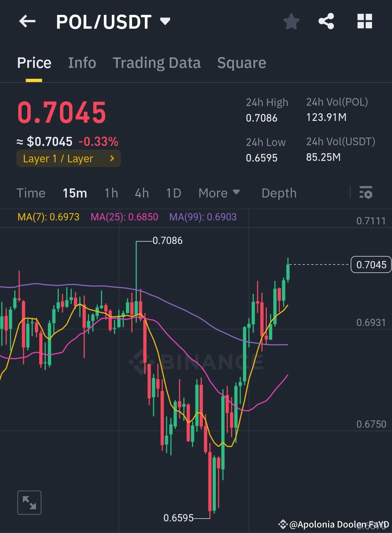Click the MA(25) indicator label
Screen dimensions: 392x533
click(x=124, y=217)
